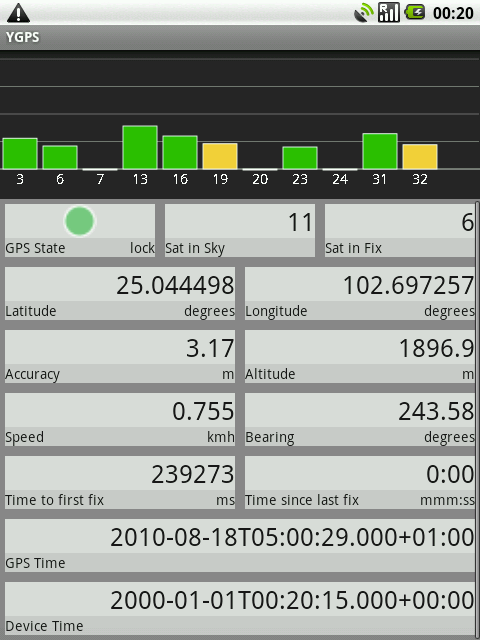Select the Longitude value field

point(360,293)
